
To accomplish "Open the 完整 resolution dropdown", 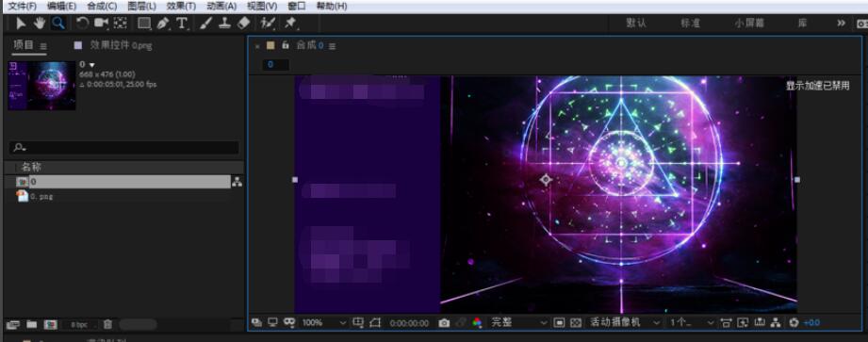I will click(518, 322).
